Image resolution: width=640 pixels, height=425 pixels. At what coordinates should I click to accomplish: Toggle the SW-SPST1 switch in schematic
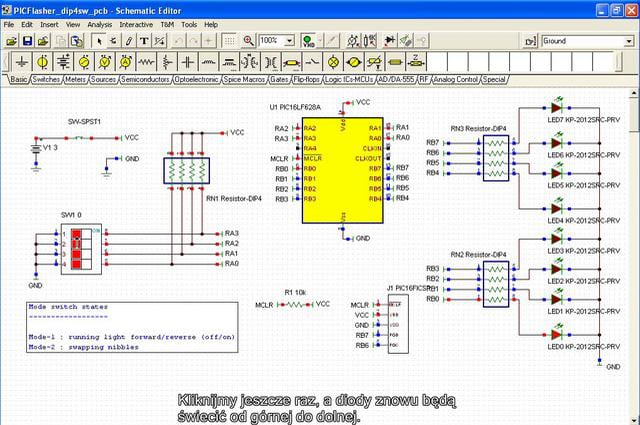click(x=78, y=137)
